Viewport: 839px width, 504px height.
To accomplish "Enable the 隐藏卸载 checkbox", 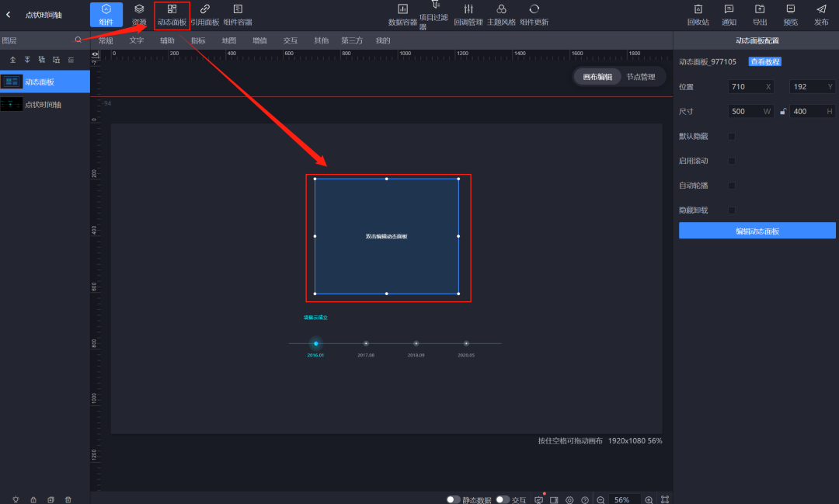I will pyautogui.click(x=732, y=210).
